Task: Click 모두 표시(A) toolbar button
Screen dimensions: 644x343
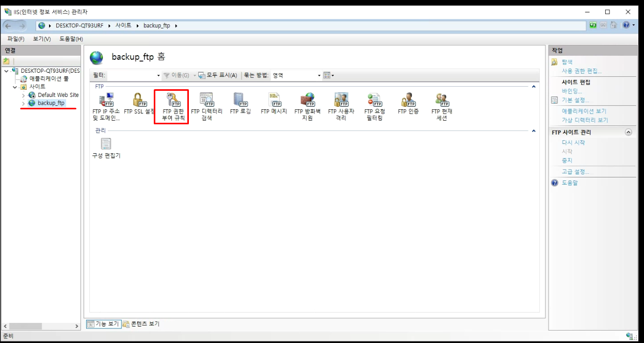Action: tap(218, 75)
